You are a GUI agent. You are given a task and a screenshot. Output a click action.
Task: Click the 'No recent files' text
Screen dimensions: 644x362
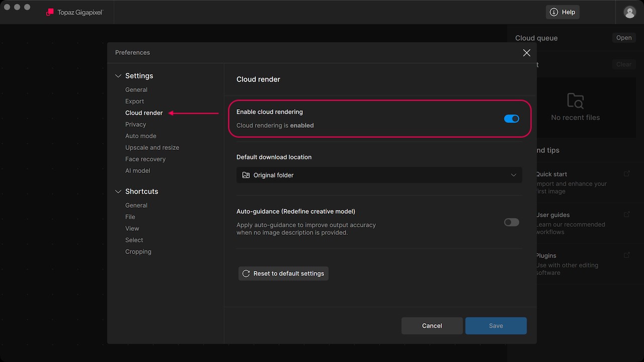(x=576, y=118)
